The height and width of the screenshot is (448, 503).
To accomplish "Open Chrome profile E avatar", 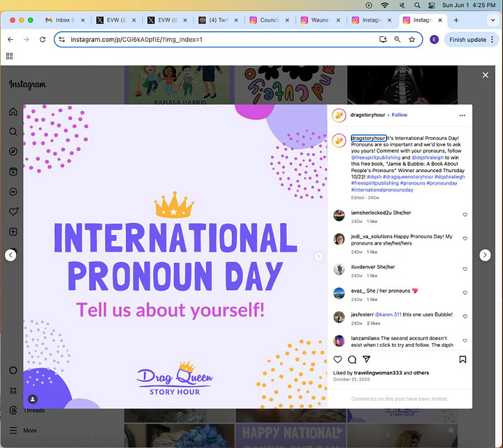I will pos(434,39).
